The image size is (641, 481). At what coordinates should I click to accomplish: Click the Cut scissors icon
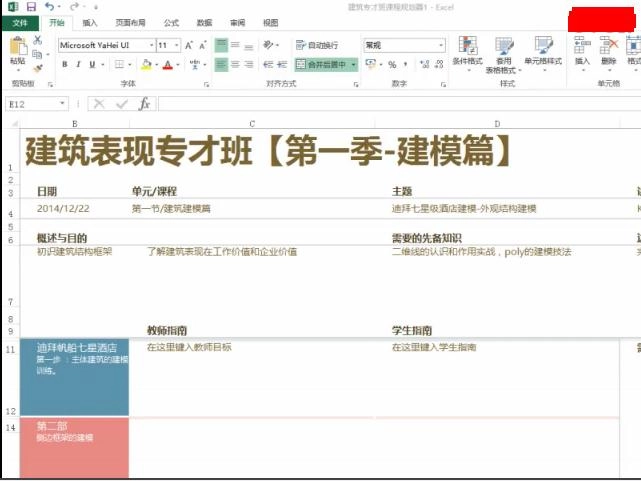38,40
